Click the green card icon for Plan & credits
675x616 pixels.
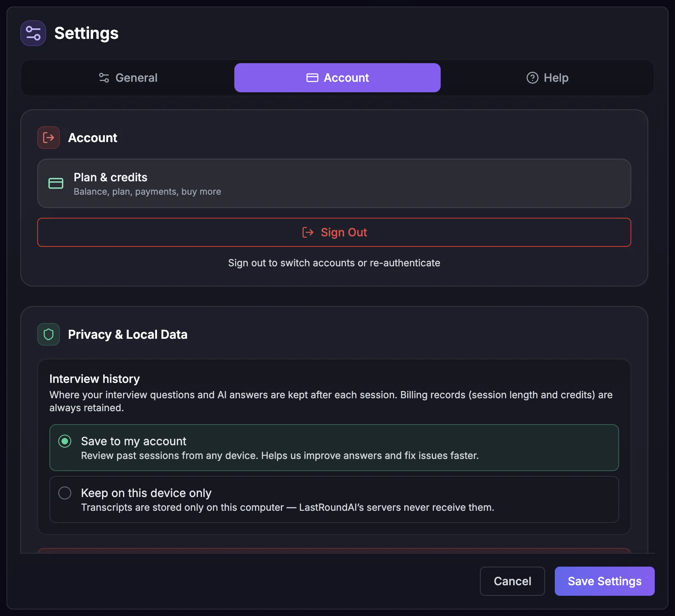coord(56,183)
